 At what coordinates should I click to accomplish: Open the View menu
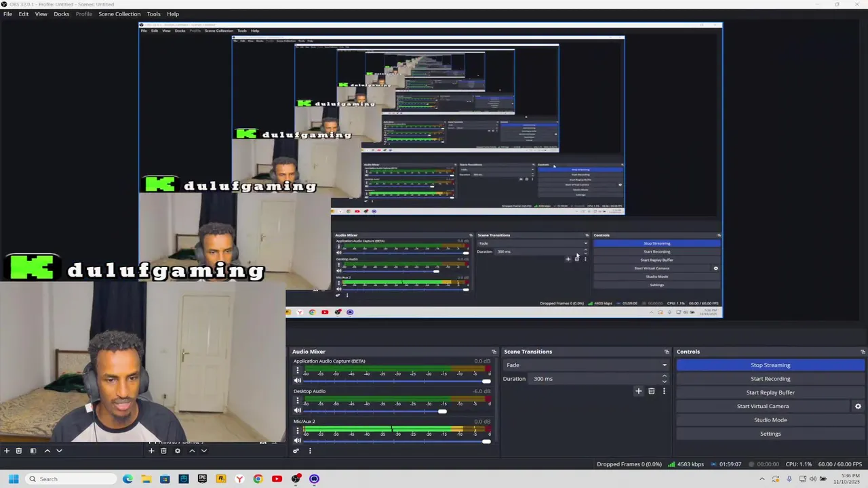coord(41,14)
